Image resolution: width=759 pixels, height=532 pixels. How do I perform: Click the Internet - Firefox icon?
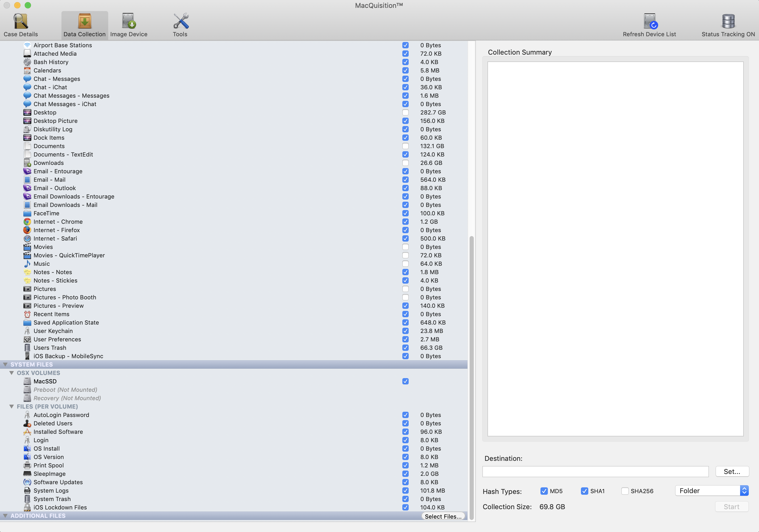(x=27, y=230)
